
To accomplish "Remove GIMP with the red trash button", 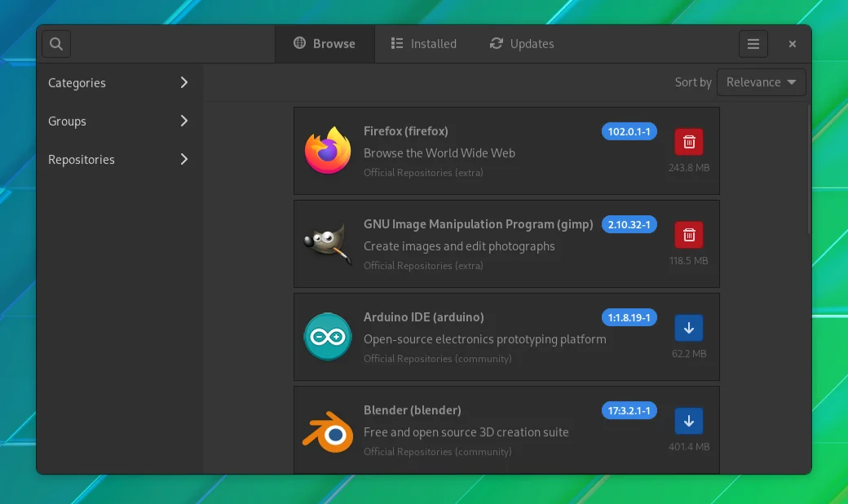I will (x=688, y=235).
